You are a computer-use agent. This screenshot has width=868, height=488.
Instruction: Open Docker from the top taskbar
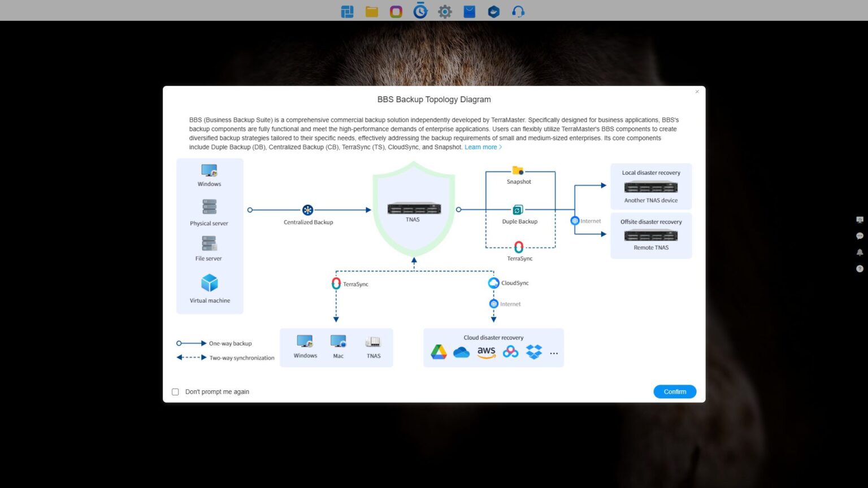click(x=493, y=11)
